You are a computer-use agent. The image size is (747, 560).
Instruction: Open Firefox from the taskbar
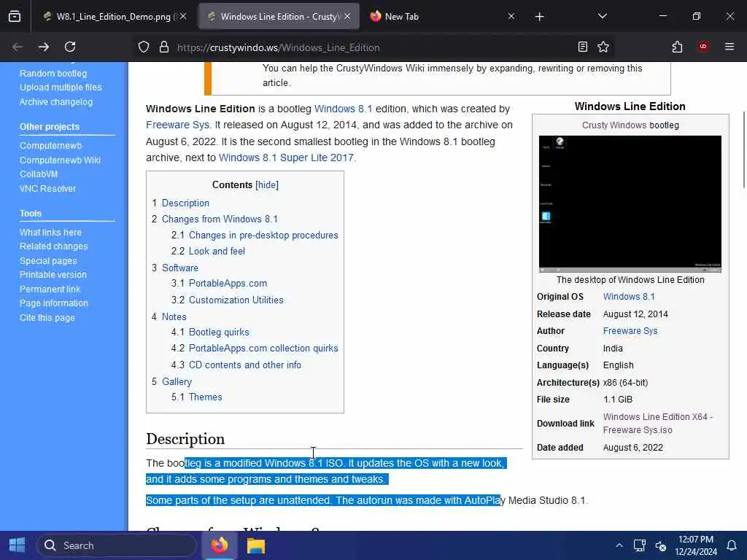click(219, 545)
